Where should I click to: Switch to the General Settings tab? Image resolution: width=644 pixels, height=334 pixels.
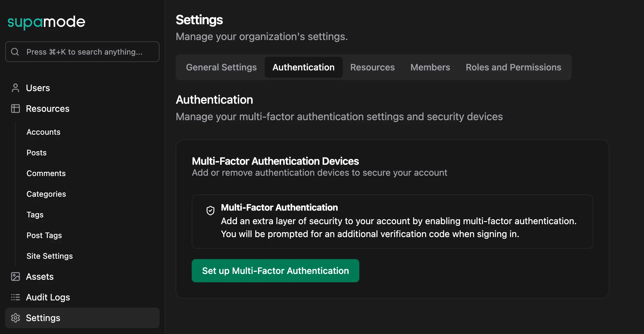coord(221,67)
